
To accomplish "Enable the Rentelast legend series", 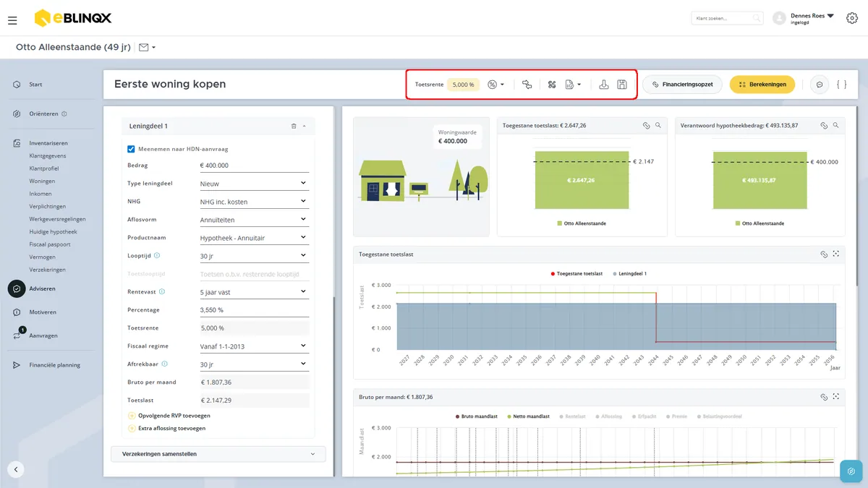I will 572,416.
